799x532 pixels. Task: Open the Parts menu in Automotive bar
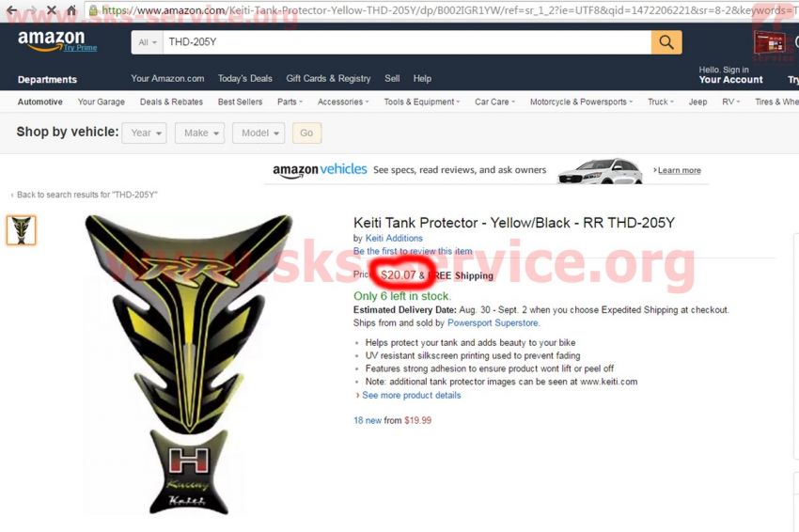290,102
